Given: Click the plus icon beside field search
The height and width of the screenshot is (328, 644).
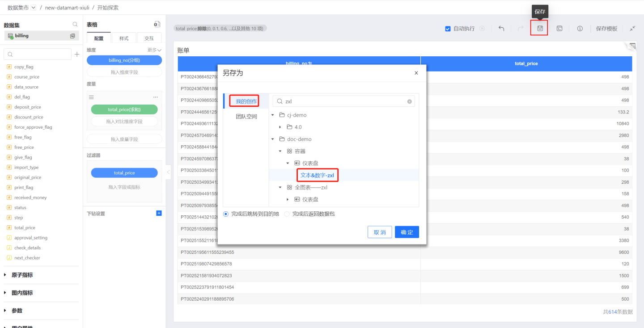Looking at the screenshot, I should coord(77,54).
